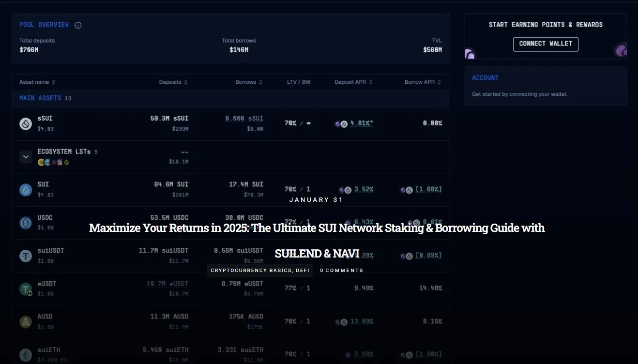Image resolution: width=638 pixels, height=364 pixels.
Task: Click the CONNECT WALLET button
Action: point(546,44)
